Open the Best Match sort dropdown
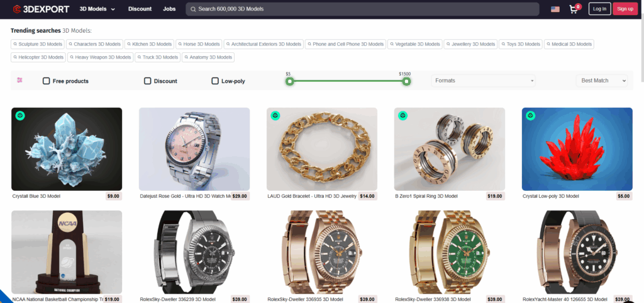This screenshot has width=644, height=303. coord(602,81)
